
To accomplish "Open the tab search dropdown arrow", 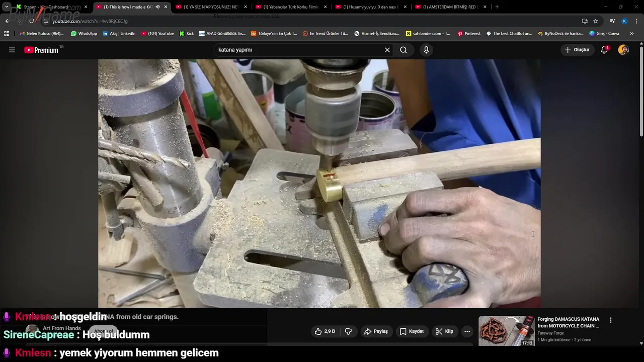I will point(7,7).
